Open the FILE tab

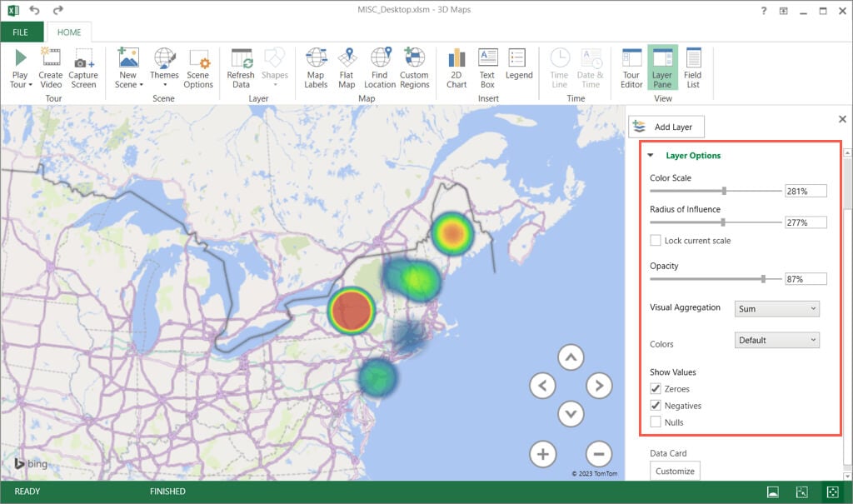pos(20,33)
